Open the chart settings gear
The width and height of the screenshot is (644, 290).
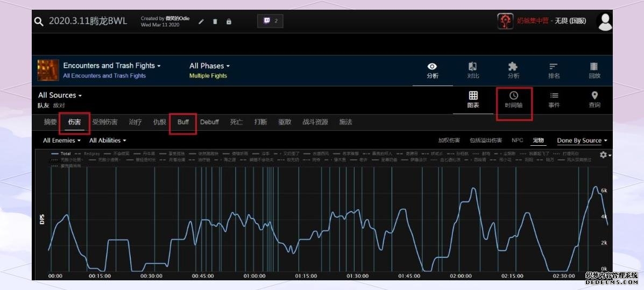604,155
